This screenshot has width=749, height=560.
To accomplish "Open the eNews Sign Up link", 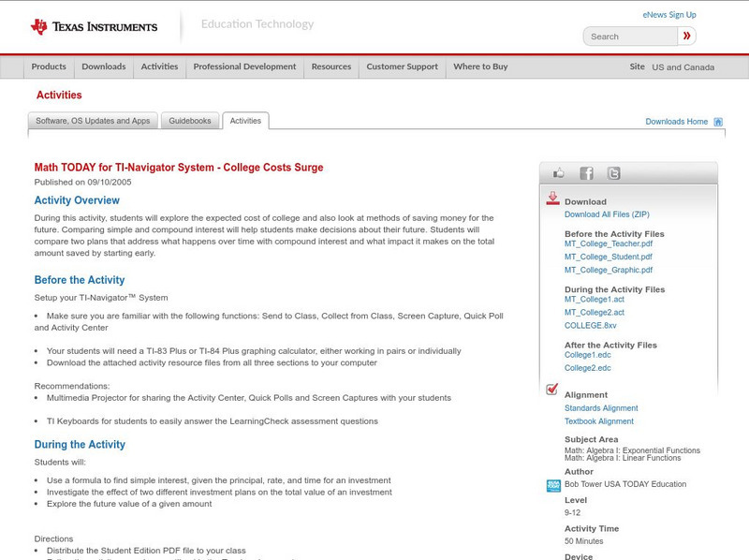I will (x=669, y=15).
